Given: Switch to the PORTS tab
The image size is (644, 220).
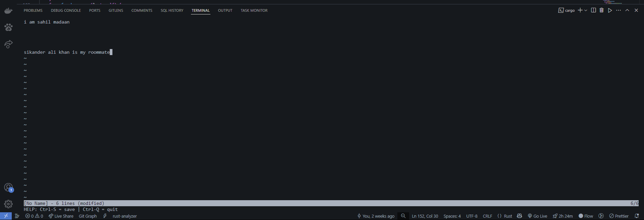Looking at the screenshot, I should [x=95, y=10].
